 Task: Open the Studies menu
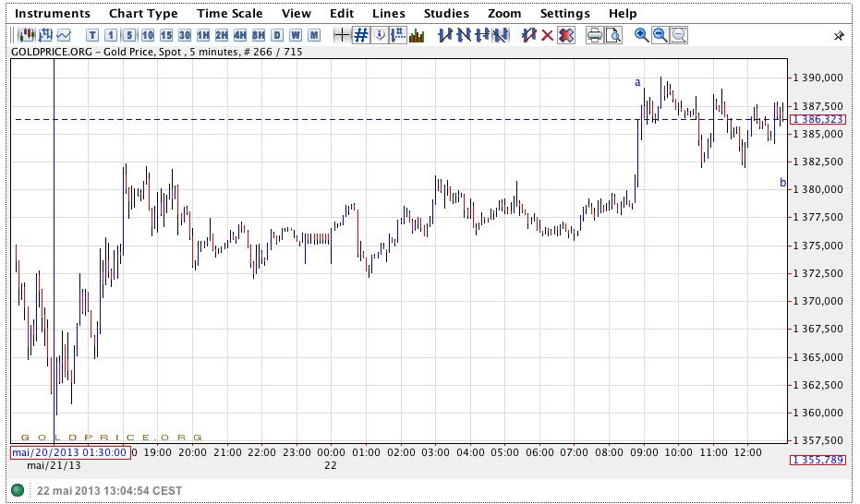(x=446, y=13)
